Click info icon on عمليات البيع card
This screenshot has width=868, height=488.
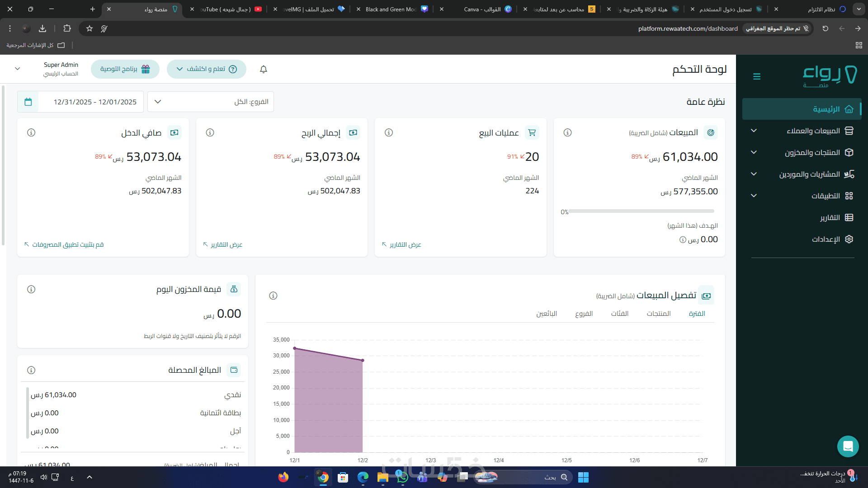pyautogui.click(x=389, y=132)
